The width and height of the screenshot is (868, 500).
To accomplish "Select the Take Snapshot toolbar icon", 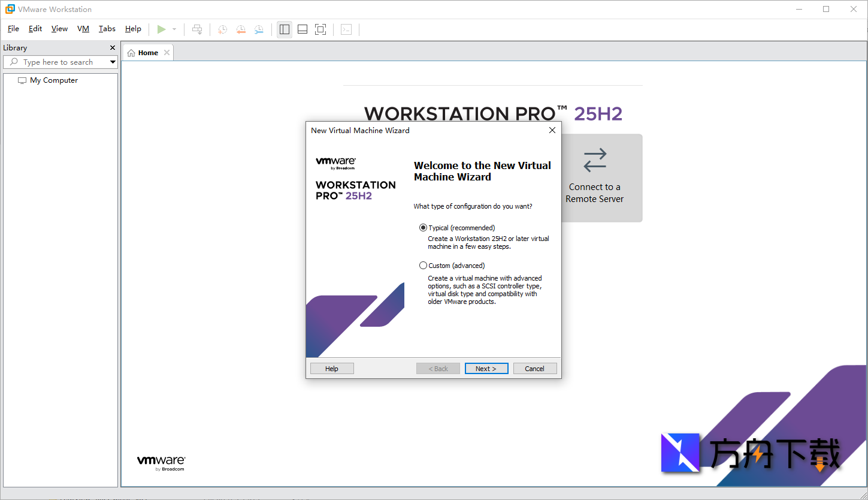I will point(222,29).
